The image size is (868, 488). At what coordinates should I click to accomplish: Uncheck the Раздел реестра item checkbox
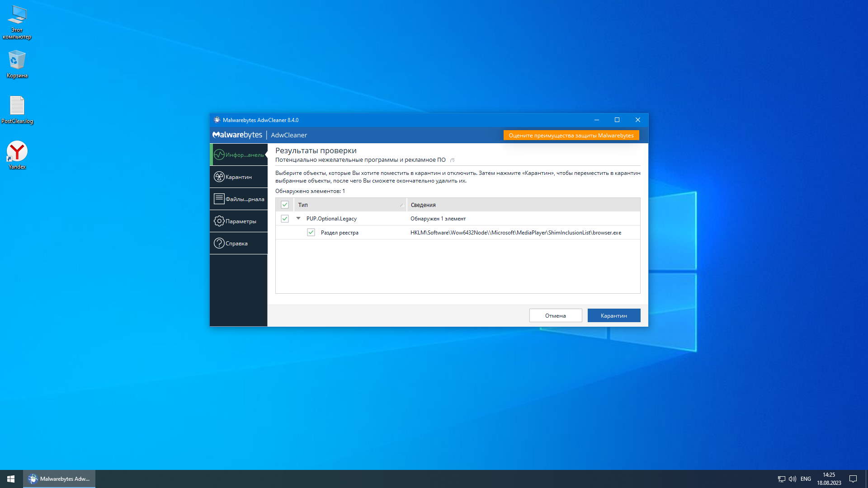[x=311, y=232]
